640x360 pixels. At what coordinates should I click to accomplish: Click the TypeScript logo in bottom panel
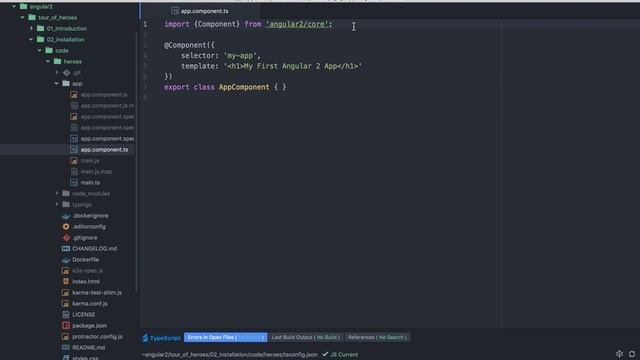coord(145,338)
